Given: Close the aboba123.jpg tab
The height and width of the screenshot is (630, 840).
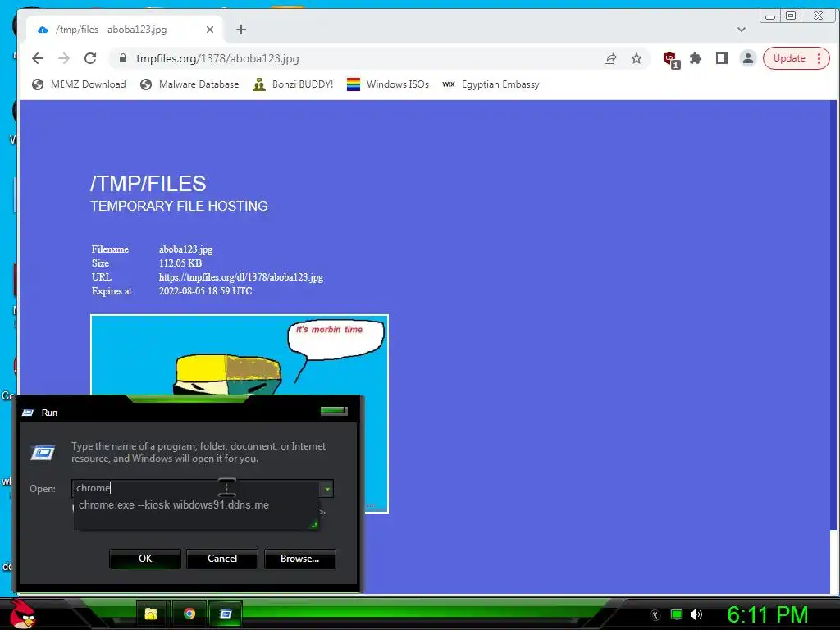Looking at the screenshot, I should click(x=210, y=30).
